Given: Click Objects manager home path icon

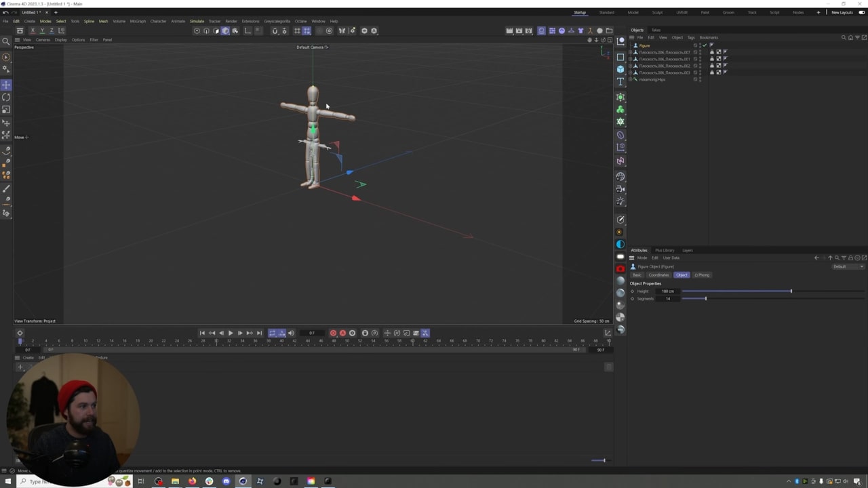Looking at the screenshot, I should tap(850, 37).
